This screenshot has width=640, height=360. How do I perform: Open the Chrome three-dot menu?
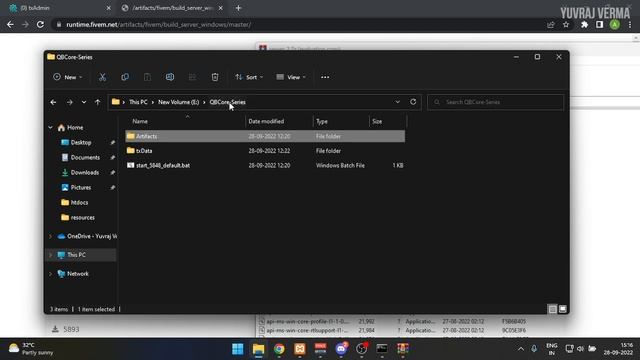[x=630, y=24]
